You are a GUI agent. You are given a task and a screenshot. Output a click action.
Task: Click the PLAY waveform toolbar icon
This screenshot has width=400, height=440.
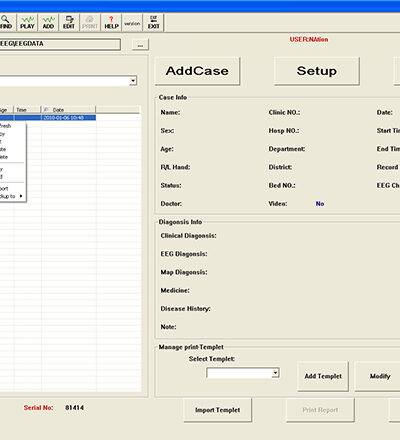(27, 22)
